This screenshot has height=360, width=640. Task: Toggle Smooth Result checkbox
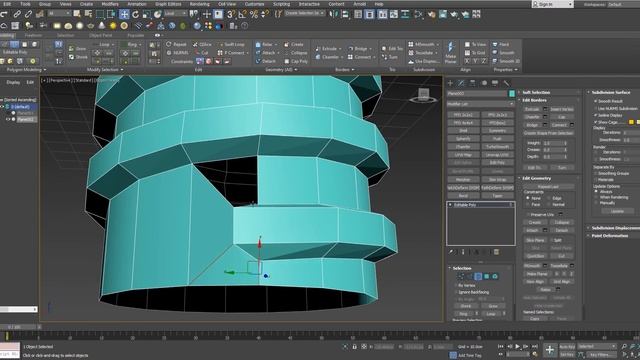tap(596, 101)
